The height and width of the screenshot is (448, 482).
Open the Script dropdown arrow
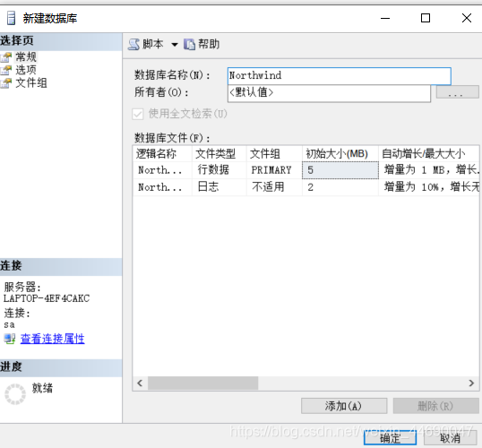pos(175,45)
